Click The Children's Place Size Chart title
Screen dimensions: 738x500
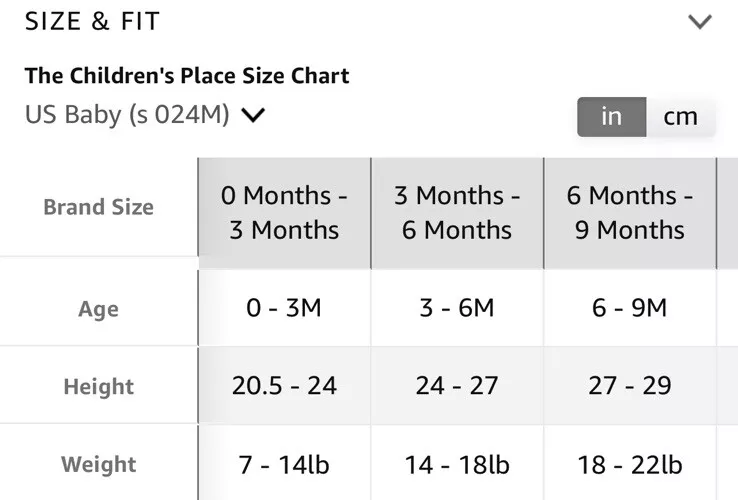pos(187,76)
